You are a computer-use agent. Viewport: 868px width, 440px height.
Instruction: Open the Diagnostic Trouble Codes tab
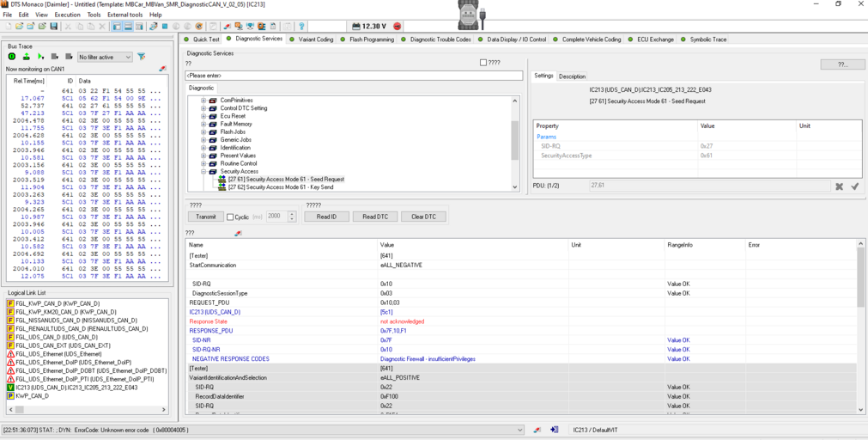tap(436, 40)
